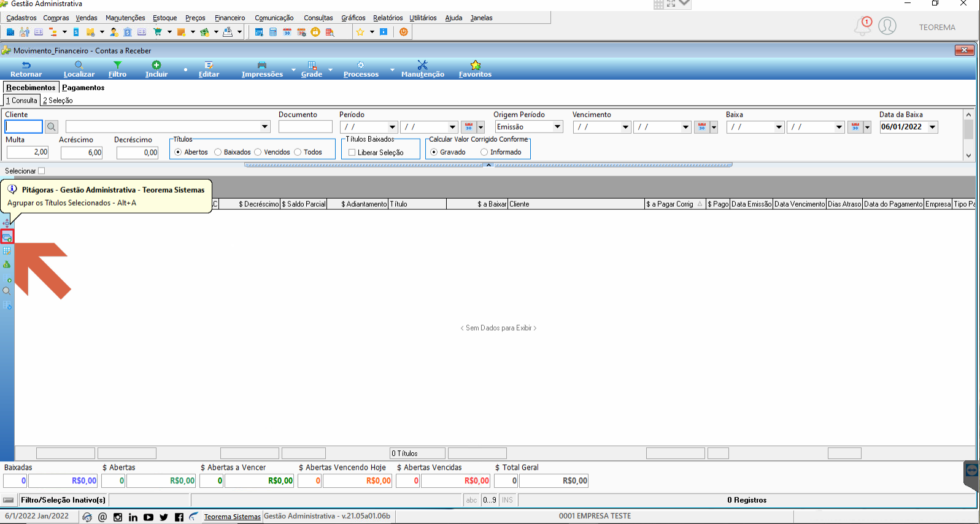The width and height of the screenshot is (980, 524).
Task: Select the Informado radio option
Action: click(484, 152)
